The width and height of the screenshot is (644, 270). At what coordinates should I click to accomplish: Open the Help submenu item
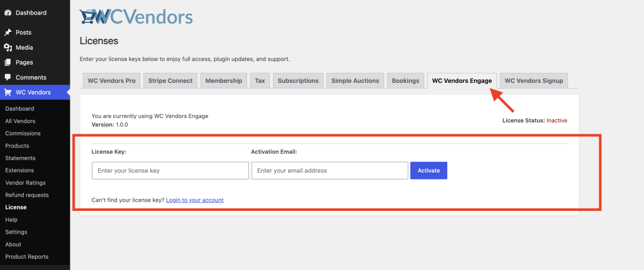pyautogui.click(x=11, y=220)
